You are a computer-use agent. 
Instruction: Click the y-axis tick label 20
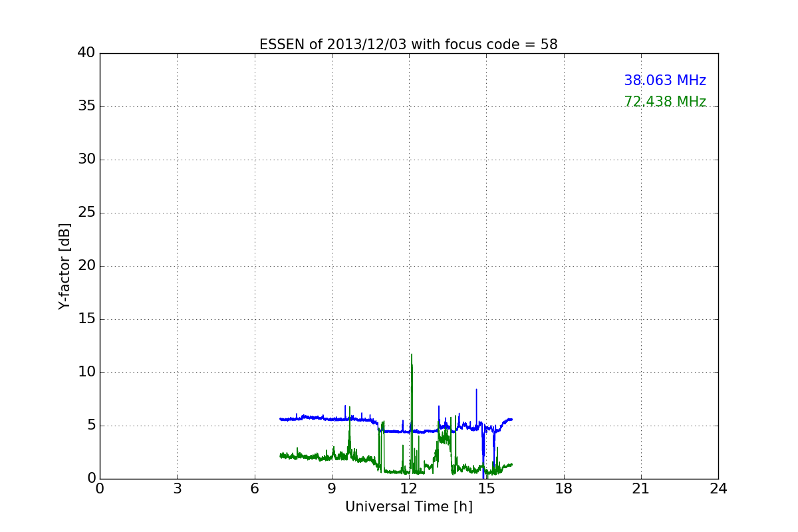(86, 266)
